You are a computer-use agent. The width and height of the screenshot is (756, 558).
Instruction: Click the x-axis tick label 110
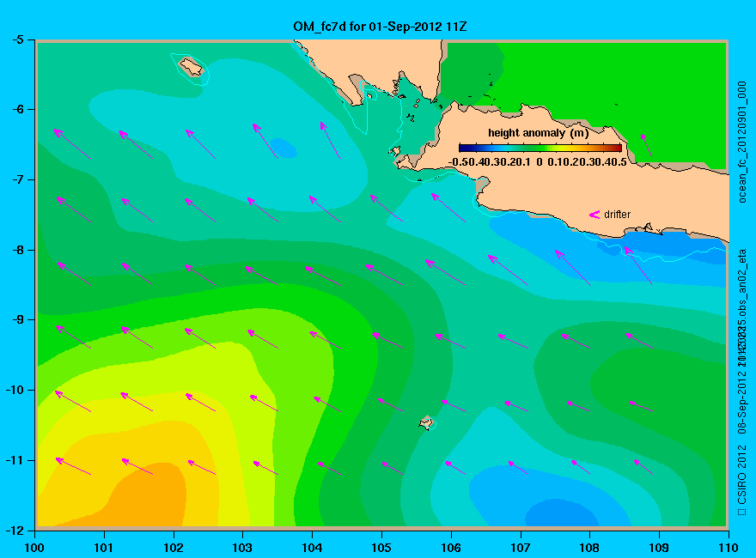coord(729,548)
